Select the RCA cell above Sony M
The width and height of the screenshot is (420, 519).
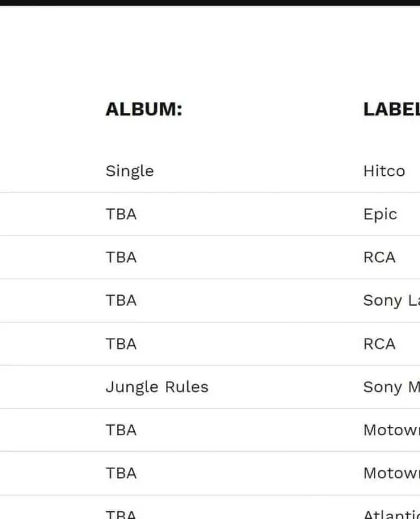[379, 344]
